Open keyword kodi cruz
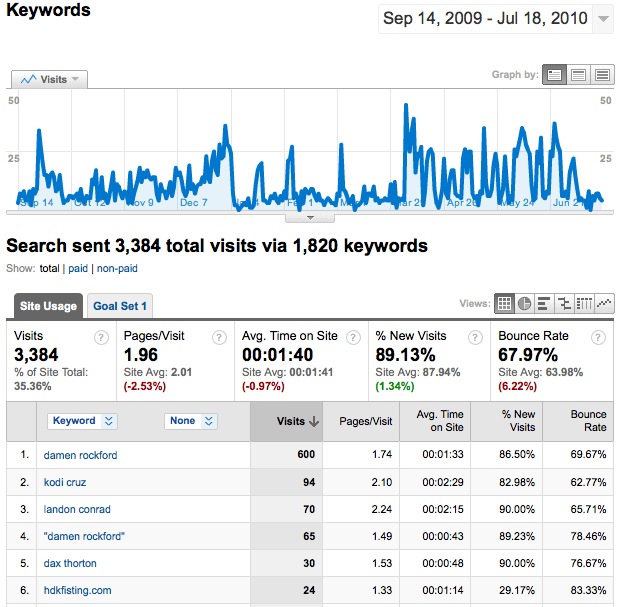Screen dimensions: 618x607 [65, 482]
